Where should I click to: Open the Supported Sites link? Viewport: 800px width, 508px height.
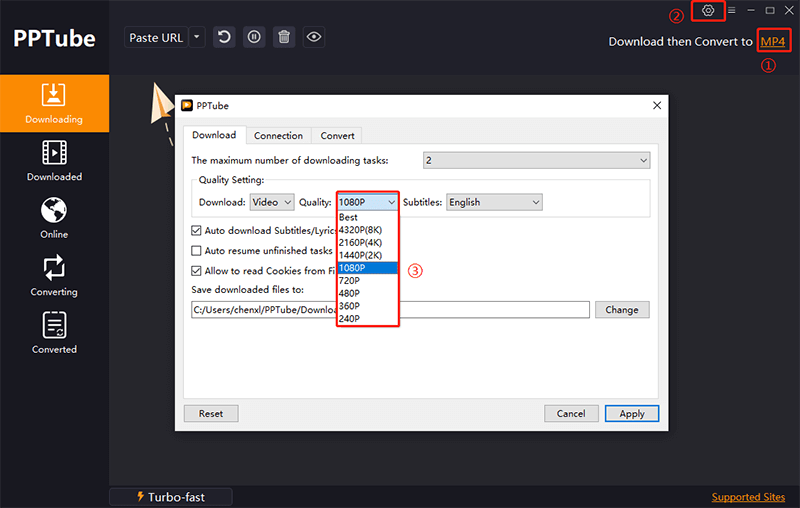point(748,497)
